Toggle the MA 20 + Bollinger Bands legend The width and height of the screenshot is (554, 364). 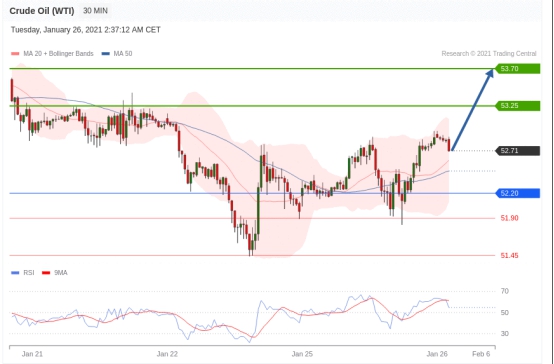(52, 54)
